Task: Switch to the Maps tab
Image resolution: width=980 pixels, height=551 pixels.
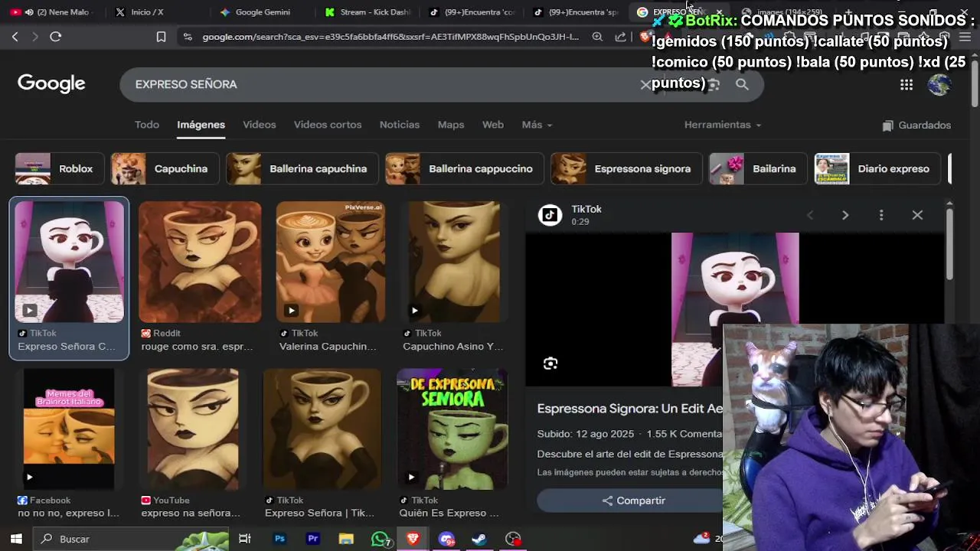Action: click(x=451, y=125)
